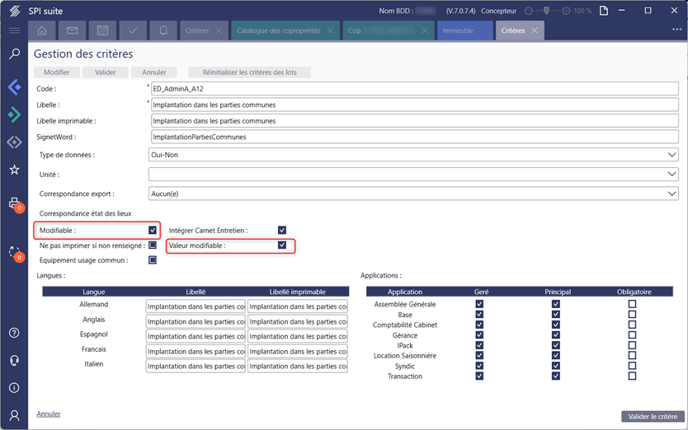This screenshot has width=688, height=430.
Task: Close the Catalogue des copropriétés tab
Action: [x=330, y=31]
